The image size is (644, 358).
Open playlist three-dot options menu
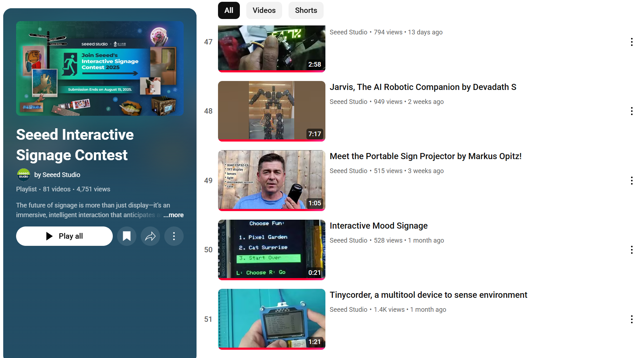click(174, 236)
